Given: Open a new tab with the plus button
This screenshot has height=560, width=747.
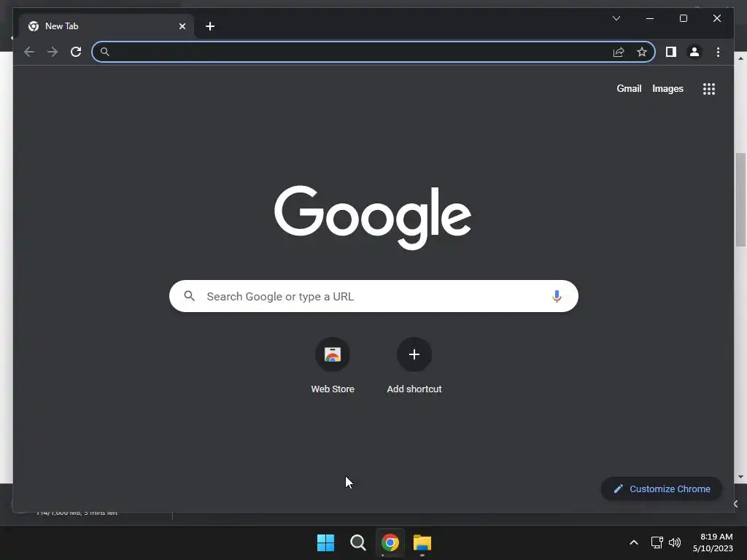Looking at the screenshot, I should coord(210,26).
